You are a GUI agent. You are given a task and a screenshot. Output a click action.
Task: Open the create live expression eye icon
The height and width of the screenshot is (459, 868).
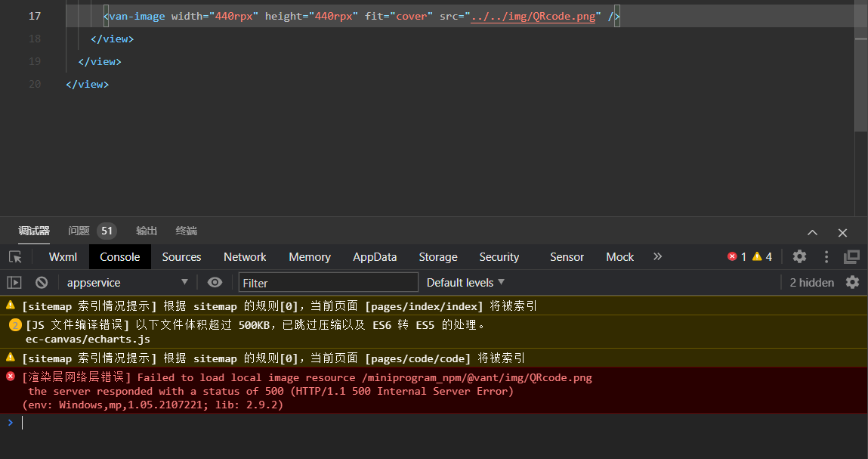[215, 282]
